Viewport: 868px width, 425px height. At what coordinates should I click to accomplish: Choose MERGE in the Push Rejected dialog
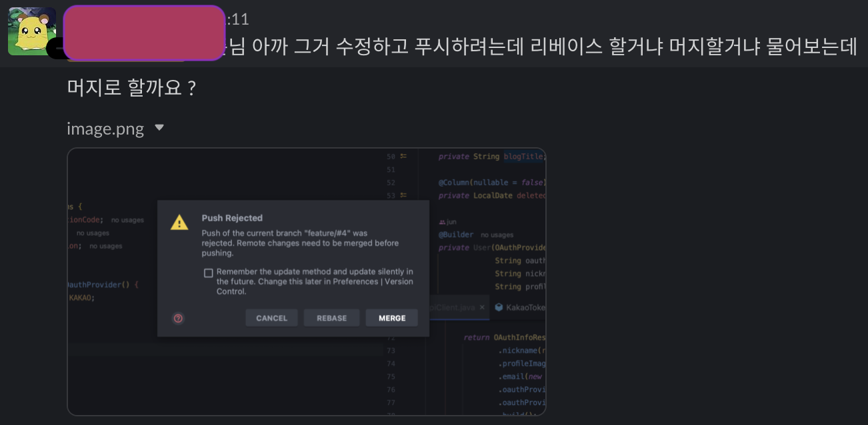pos(392,318)
